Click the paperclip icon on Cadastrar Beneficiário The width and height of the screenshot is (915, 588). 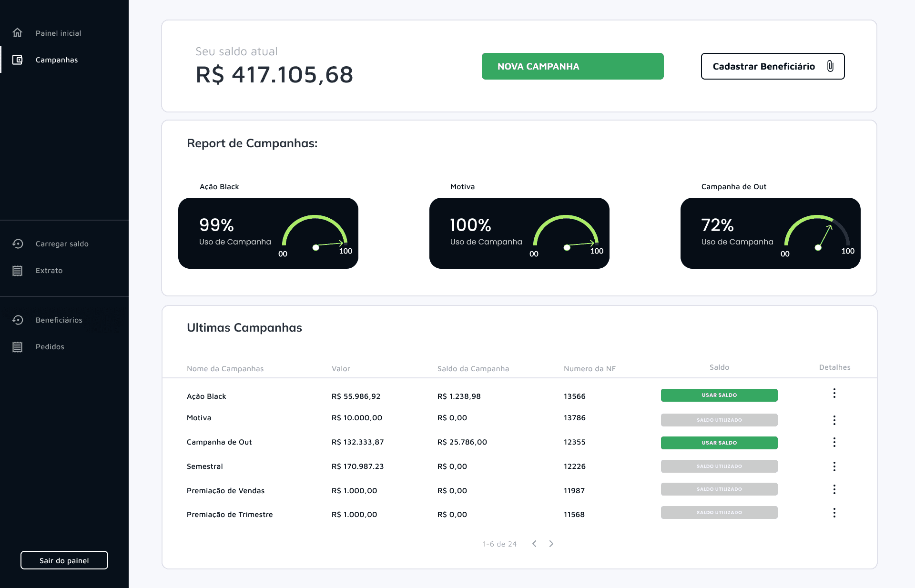pyautogui.click(x=831, y=66)
